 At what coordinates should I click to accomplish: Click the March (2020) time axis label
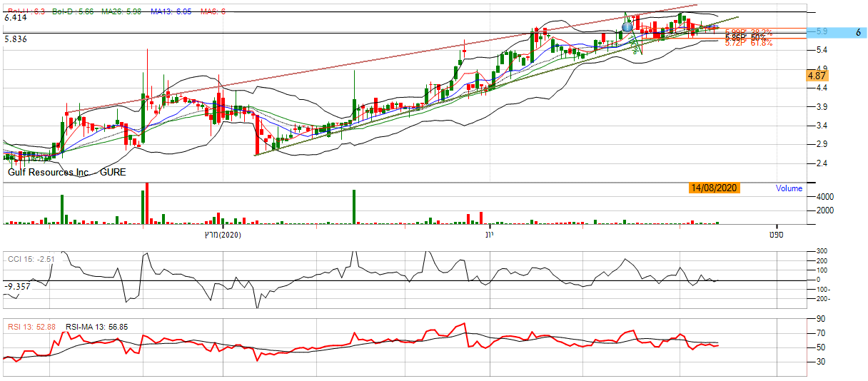[x=222, y=235]
